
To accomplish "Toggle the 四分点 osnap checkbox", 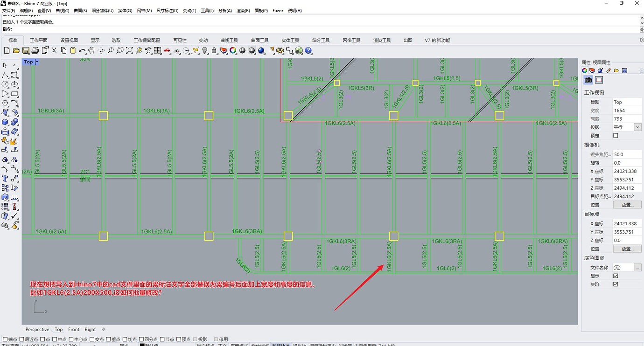I will [142, 339].
